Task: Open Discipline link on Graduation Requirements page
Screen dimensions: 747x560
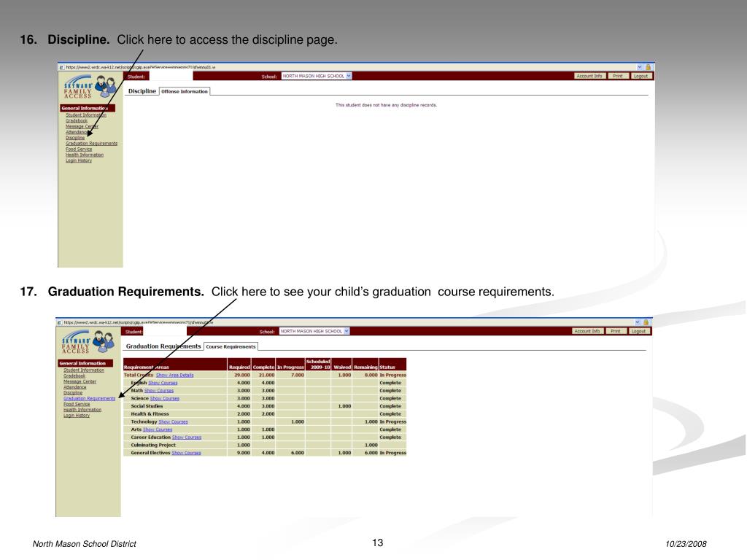Action: click(x=73, y=393)
